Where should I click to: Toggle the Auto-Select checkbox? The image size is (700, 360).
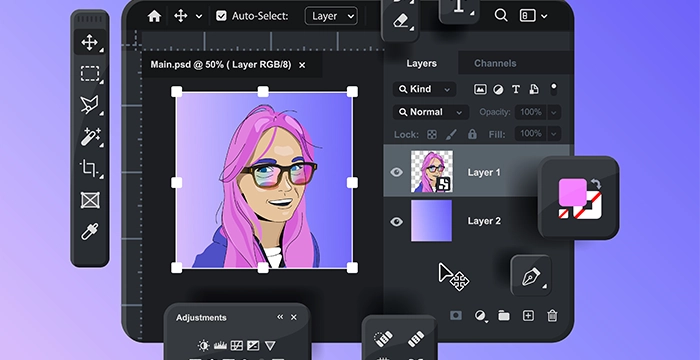221,16
